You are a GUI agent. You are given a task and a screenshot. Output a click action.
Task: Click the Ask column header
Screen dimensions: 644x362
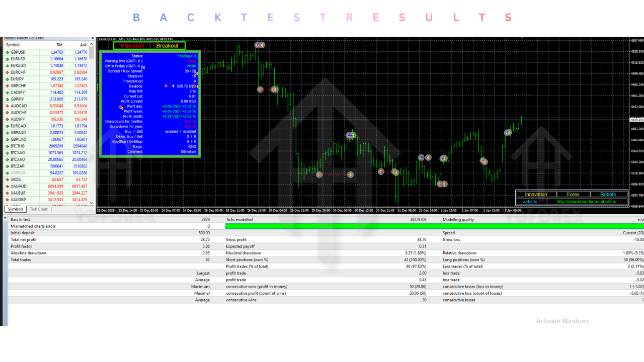pos(83,45)
